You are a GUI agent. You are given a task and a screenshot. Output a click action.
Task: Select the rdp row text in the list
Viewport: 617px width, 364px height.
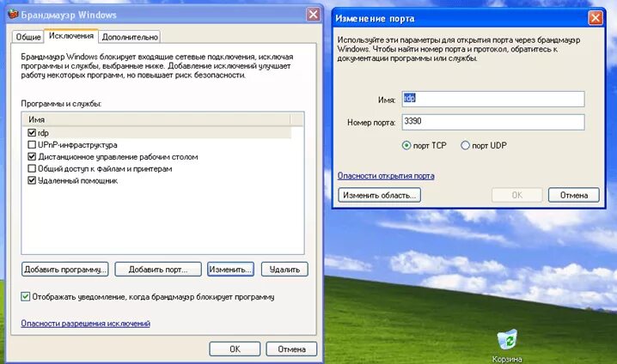[x=43, y=133]
